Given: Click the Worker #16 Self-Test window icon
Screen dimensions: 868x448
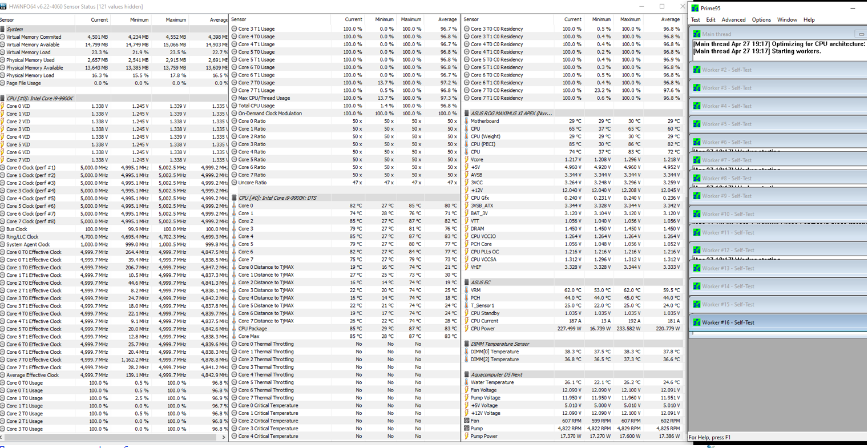Looking at the screenshot, I should (697, 322).
